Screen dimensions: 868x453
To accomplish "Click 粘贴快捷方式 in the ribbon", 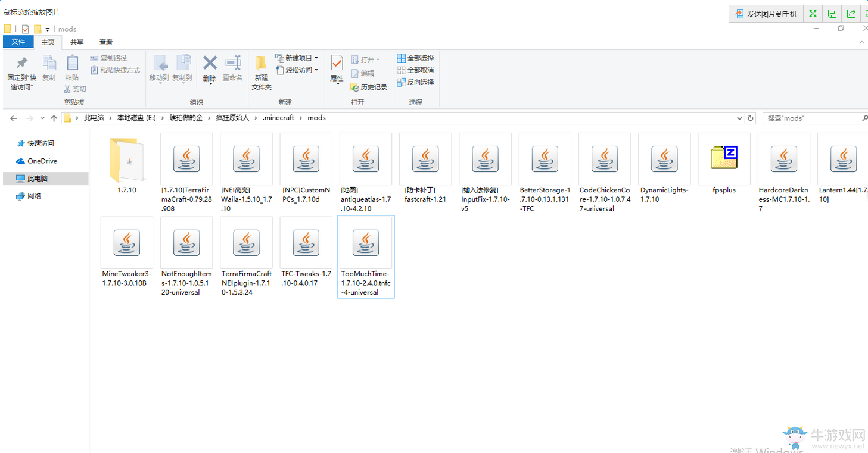I will [x=115, y=70].
